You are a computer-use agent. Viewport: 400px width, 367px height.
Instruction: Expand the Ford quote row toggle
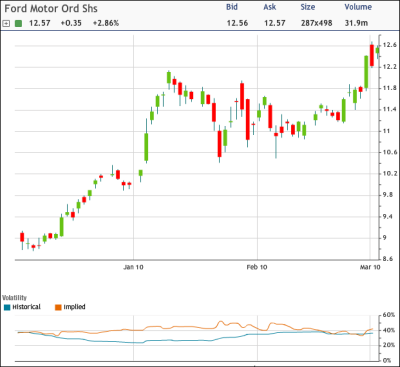point(6,23)
